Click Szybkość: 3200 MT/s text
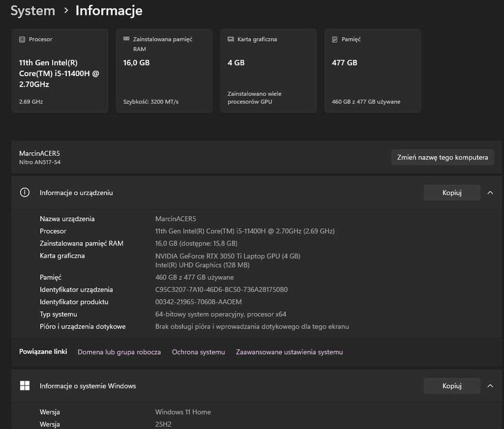The height and width of the screenshot is (429, 504). [151, 102]
